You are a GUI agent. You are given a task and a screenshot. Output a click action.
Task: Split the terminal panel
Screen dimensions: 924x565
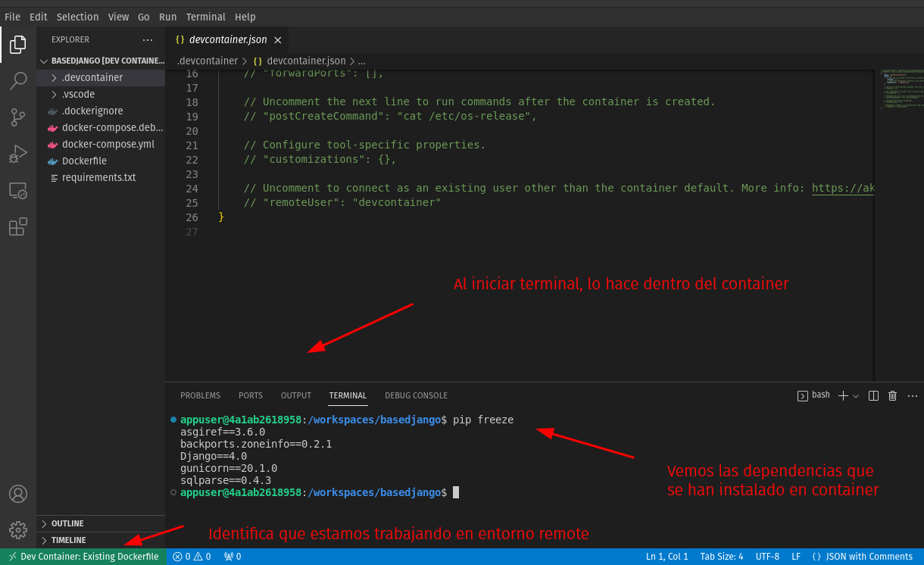point(873,395)
